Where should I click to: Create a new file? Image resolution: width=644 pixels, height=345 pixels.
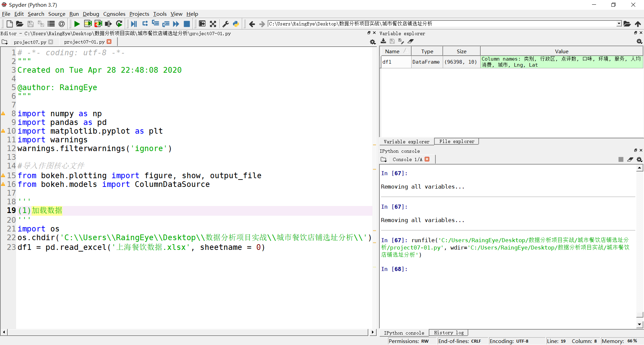click(x=9, y=24)
